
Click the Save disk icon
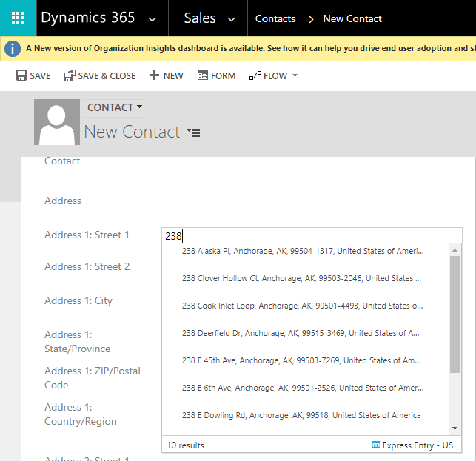(21, 75)
